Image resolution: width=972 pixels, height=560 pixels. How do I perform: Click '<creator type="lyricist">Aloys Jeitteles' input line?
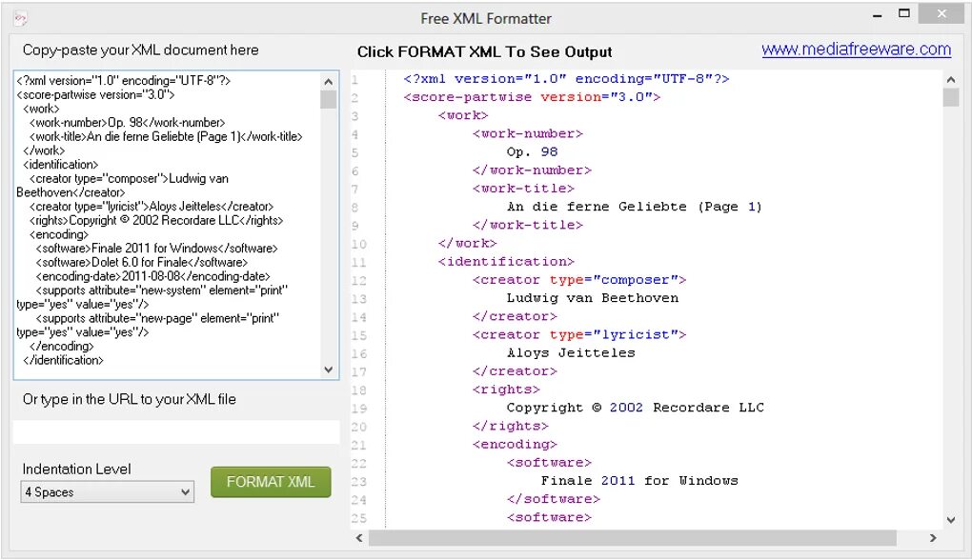tap(152, 207)
